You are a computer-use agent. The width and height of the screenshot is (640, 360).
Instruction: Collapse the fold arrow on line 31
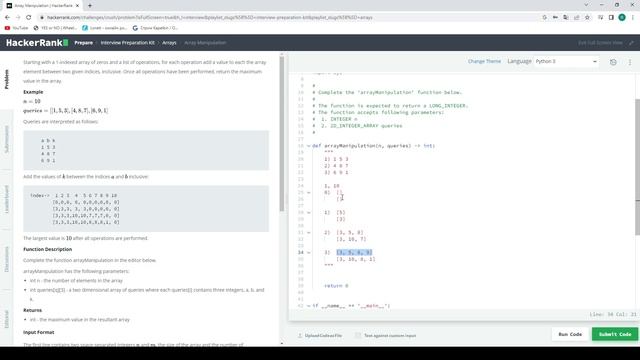tap(309, 232)
